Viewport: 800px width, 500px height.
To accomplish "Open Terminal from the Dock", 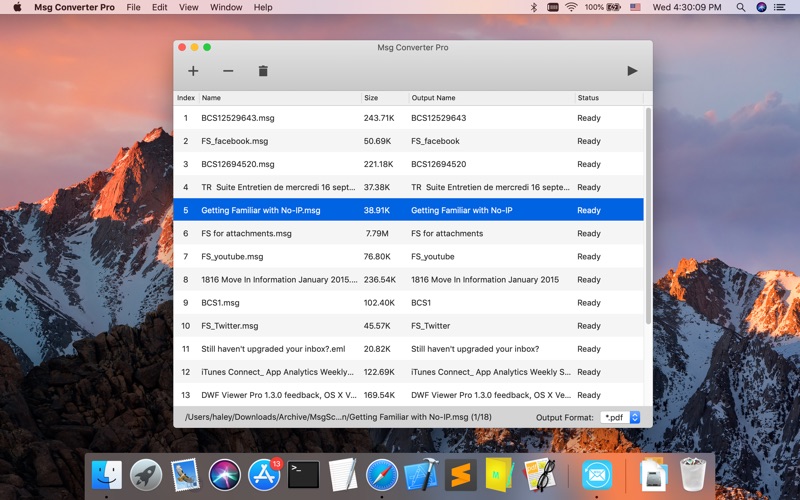I will pyautogui.click(x=304, y=474).
